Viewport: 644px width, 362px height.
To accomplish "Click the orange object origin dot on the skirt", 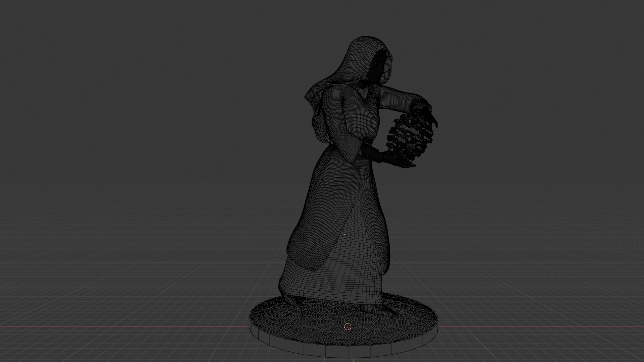I will click(x=344, y=235).
